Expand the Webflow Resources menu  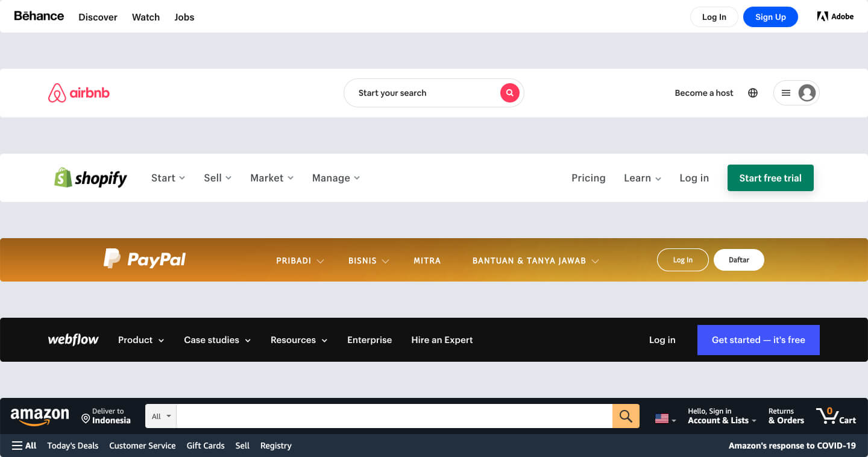[x=298, y=339]
